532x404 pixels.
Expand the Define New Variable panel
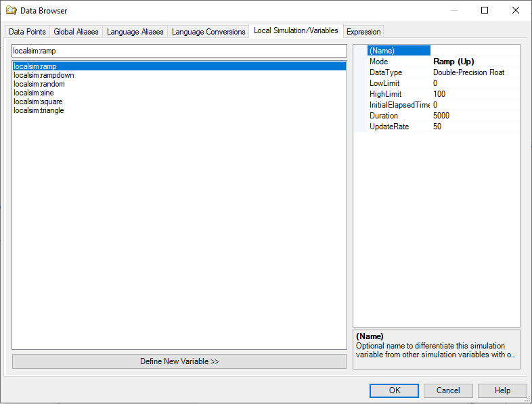(x=179, y=361)
